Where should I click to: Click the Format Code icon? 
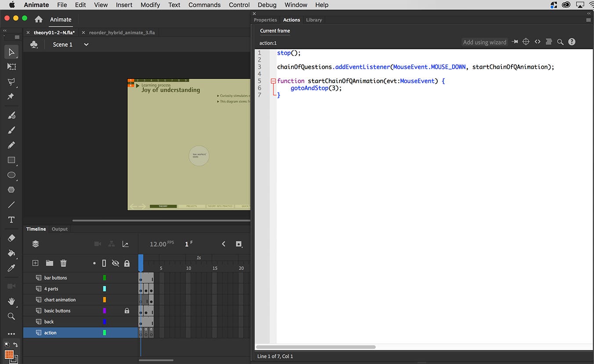tap(549, 42)
